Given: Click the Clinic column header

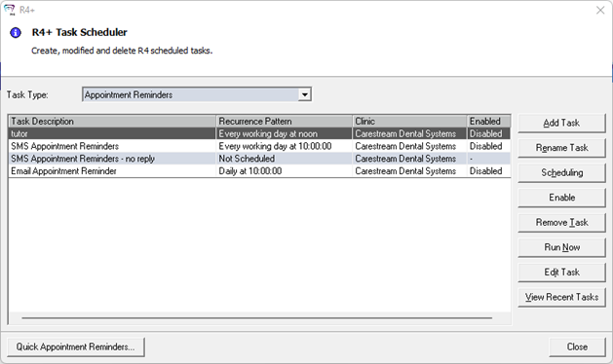Looking at the screenshot, I should [409, 121].
